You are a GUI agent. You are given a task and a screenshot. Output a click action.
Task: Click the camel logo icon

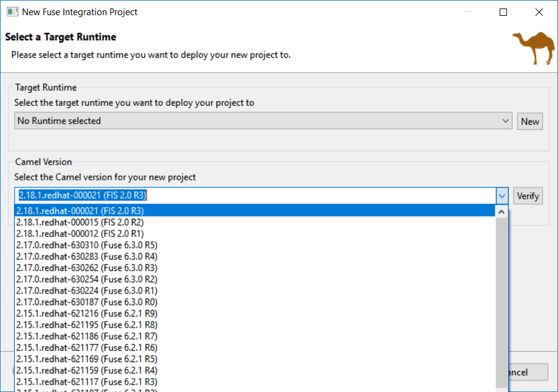[533, 47]
